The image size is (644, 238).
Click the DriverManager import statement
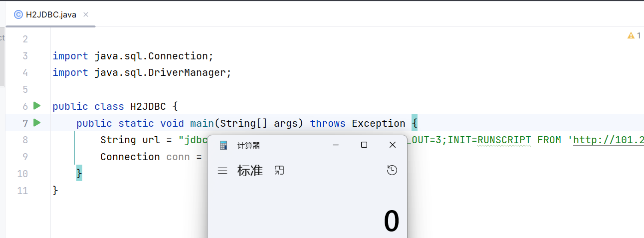click(142, 73)
